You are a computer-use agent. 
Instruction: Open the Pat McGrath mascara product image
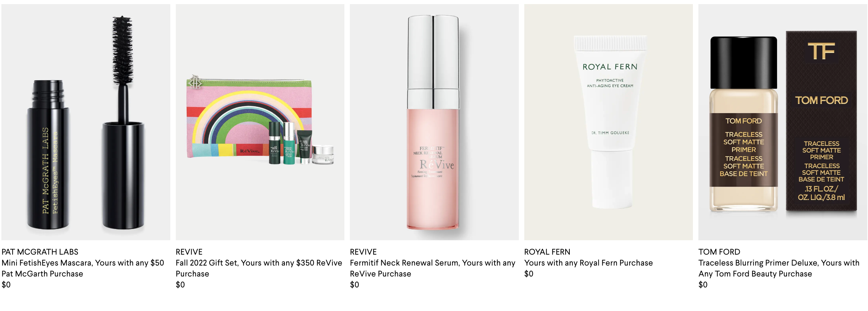86,122
